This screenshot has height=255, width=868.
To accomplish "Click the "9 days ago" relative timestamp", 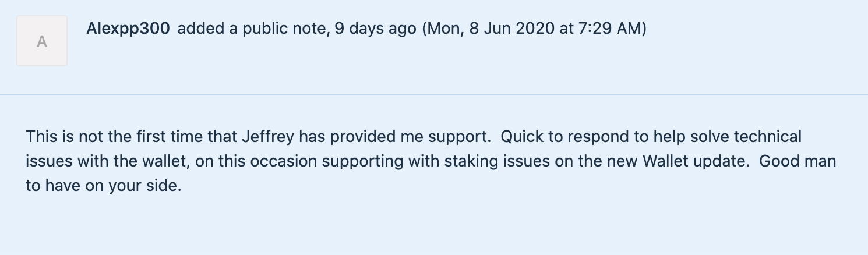I will click(376, 29).
